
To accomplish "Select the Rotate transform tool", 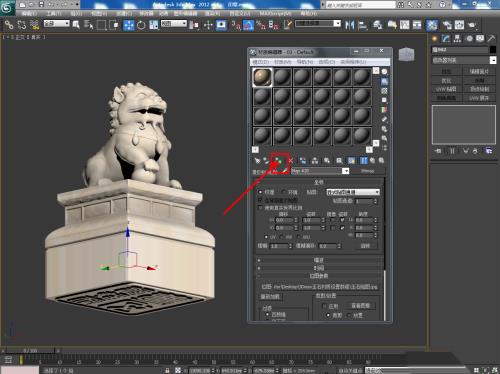I will point(141,25).
